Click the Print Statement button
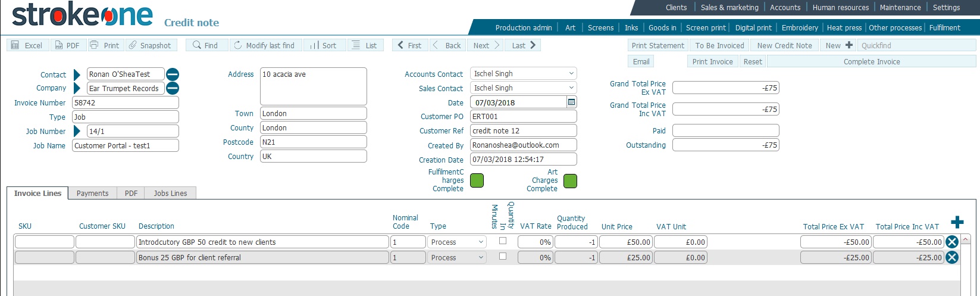Viewport: 980px width, 296px height. pos(657,45)
